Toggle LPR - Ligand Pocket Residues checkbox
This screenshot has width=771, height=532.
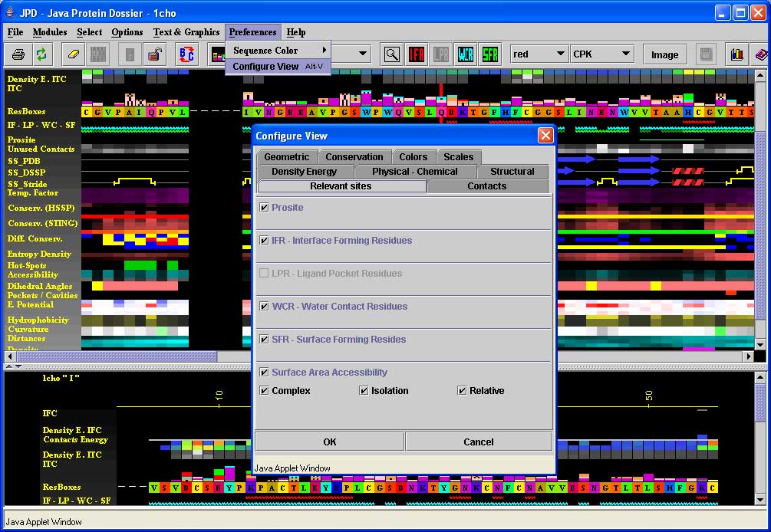click(x=264, y=273)
